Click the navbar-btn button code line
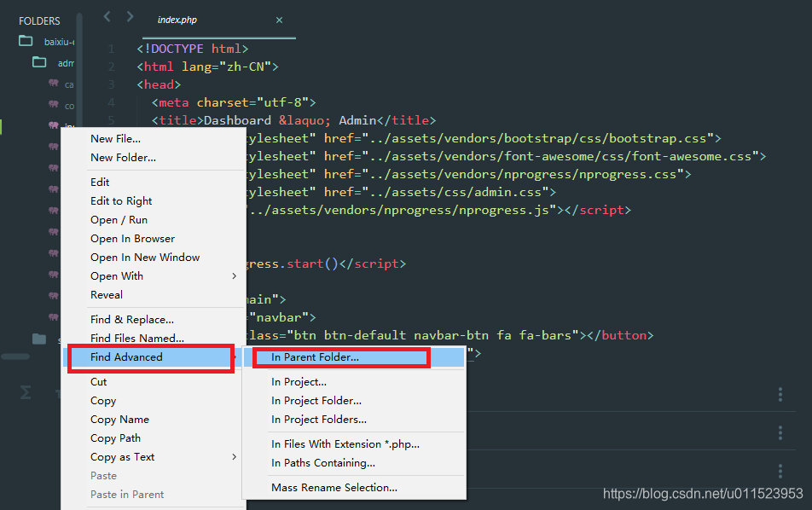Viewport: 812px width, 510px height. (449, 335)
